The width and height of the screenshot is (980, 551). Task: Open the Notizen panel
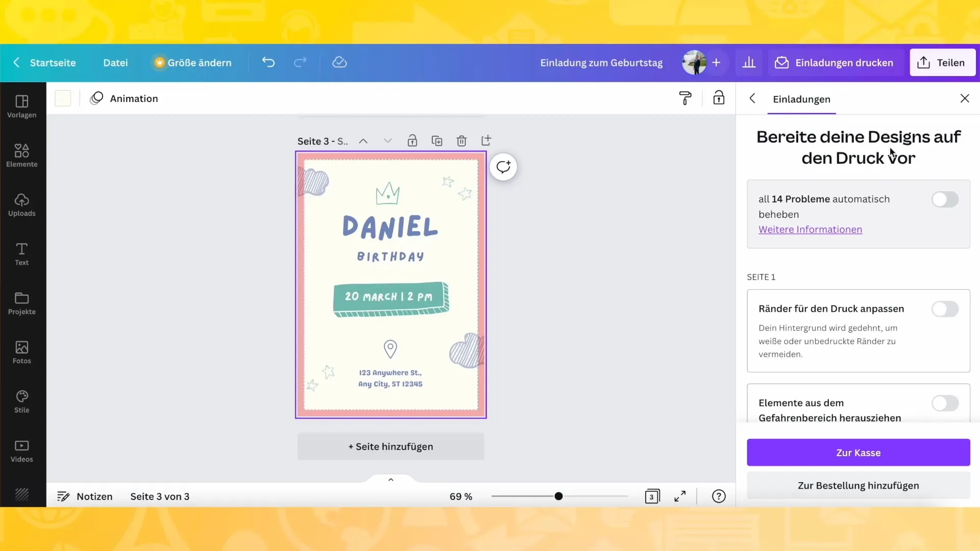[85, 496]
